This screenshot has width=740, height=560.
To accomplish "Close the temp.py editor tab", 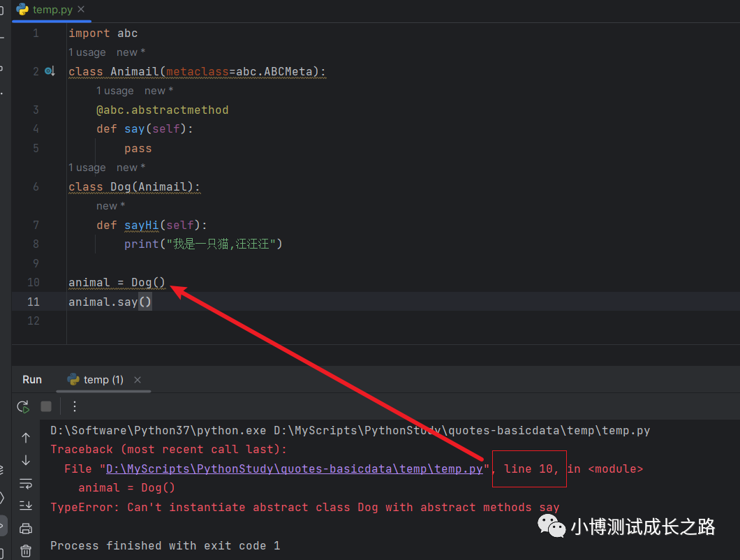I will (x=81, y=9).
